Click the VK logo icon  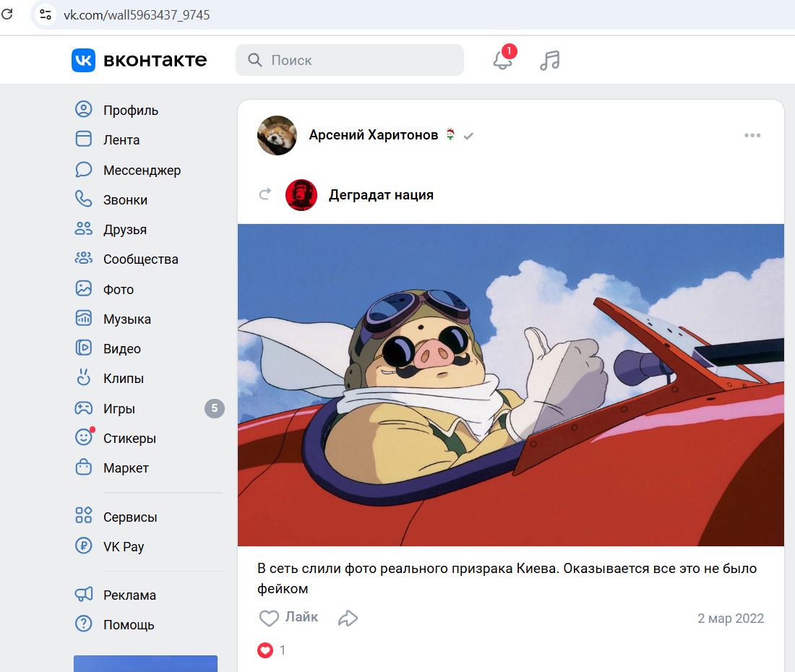83,60
